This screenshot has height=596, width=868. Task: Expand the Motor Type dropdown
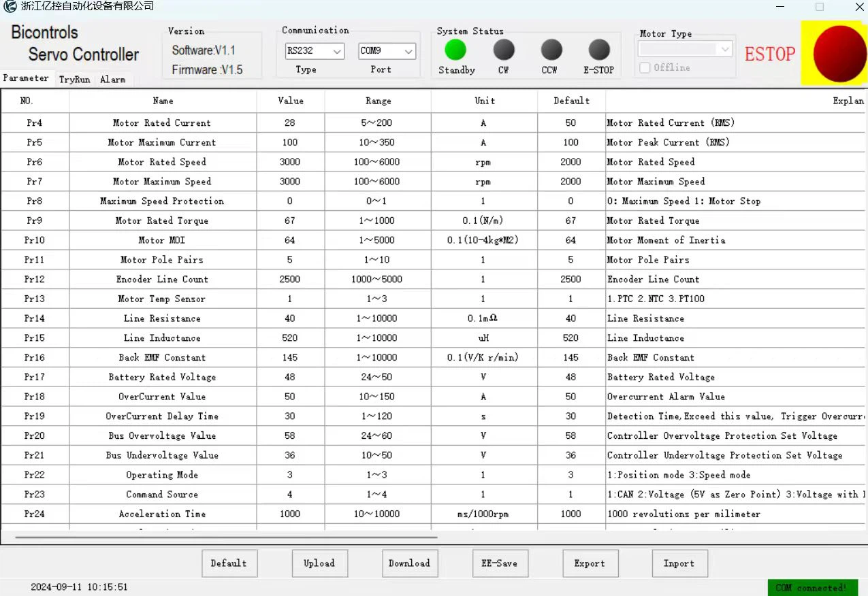coord(686,49)
